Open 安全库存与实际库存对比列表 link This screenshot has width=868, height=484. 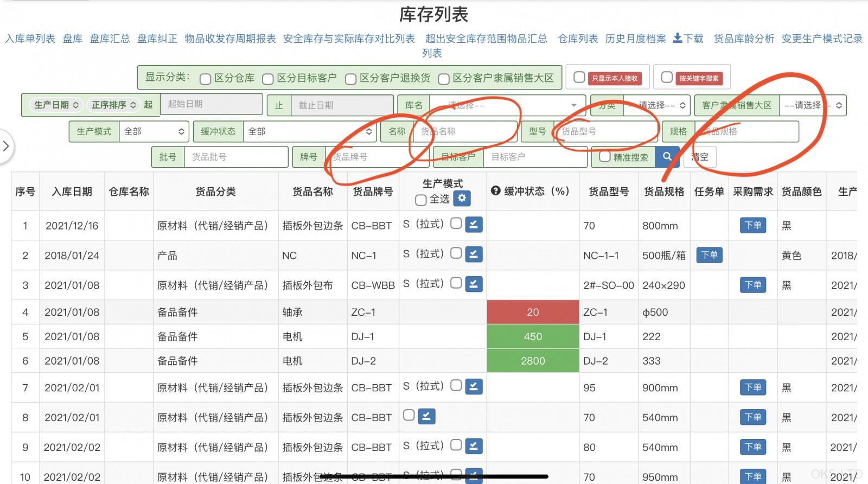[349, 39]
